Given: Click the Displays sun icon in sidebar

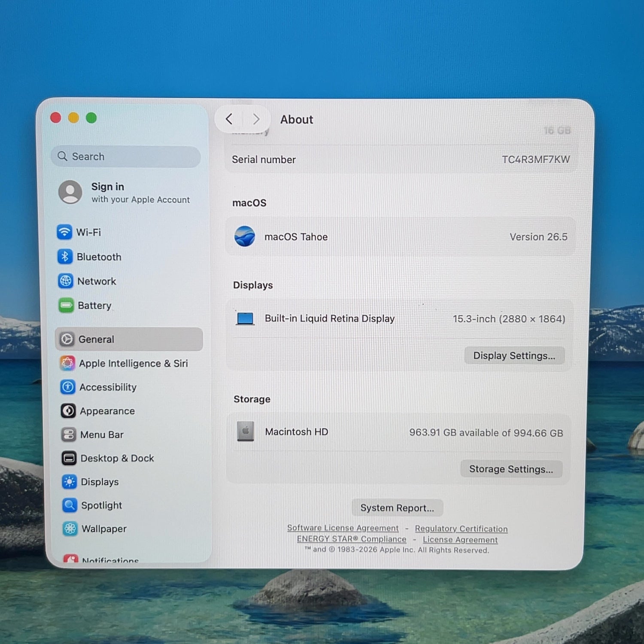Looking at the screenshot, I should [x=70, y=482].
